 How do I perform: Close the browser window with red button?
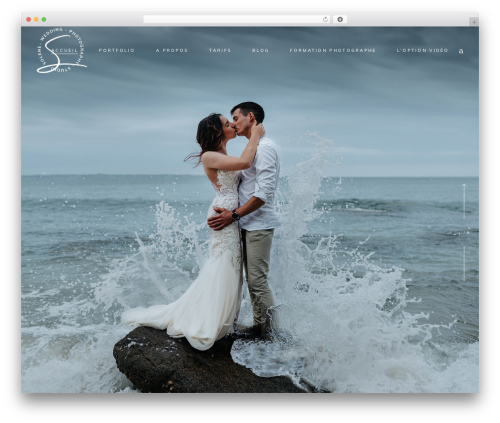click(x=29, y=20)
